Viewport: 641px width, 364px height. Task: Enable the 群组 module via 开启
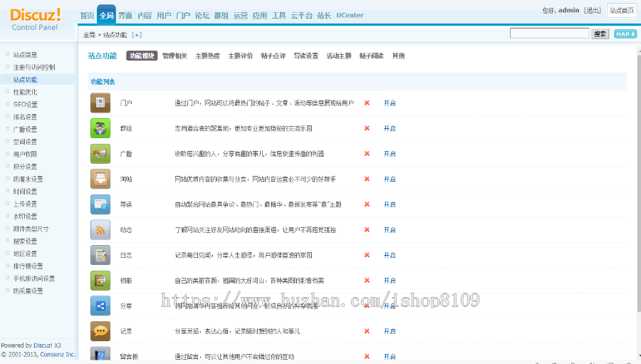coord(390,128)
